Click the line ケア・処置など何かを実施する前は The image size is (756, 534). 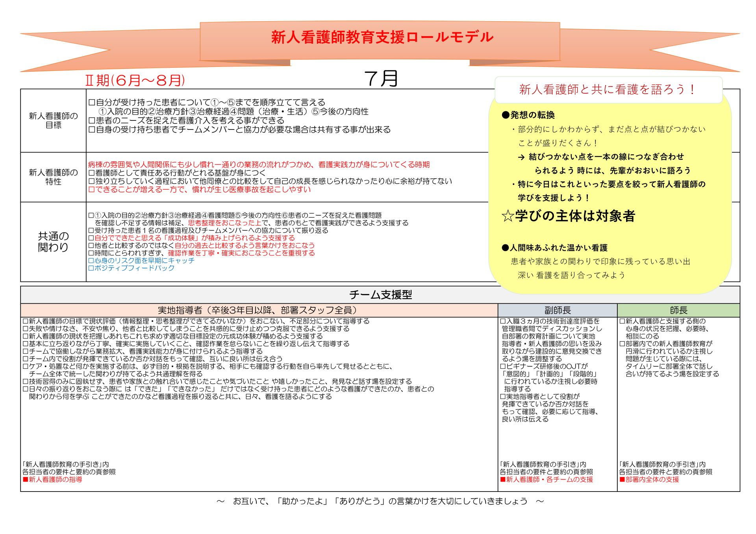[x=208, y=366]
